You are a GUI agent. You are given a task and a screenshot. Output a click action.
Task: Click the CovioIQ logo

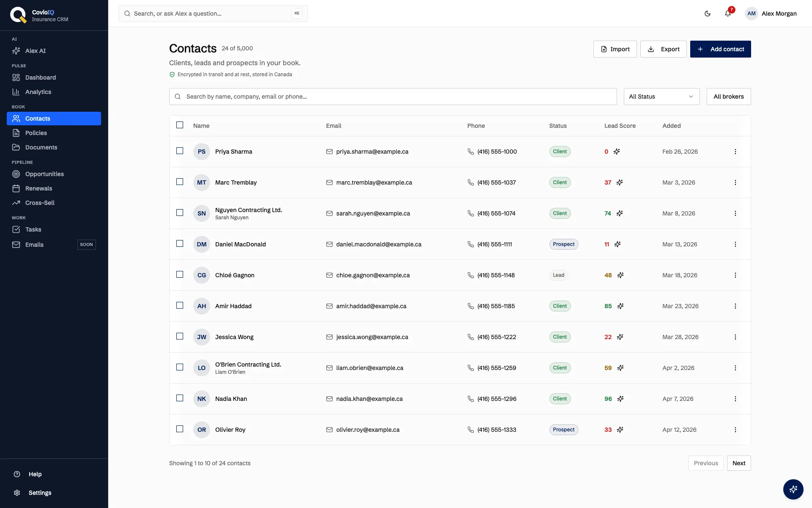point(18,15)
